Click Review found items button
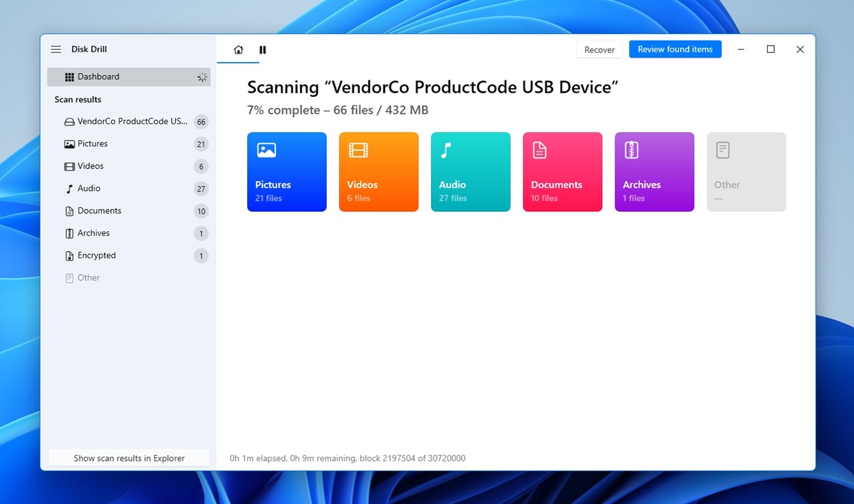Screen dimensions: 854x504 [675, 49]
